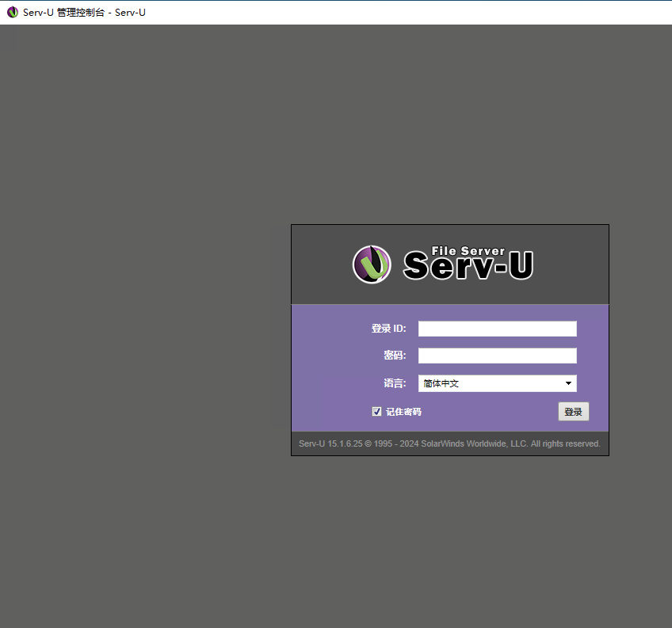Image resolution: width=672 pixels, height=628 pixels.
Task: Focus the 登录 ID input field
Action: [497, 329]
